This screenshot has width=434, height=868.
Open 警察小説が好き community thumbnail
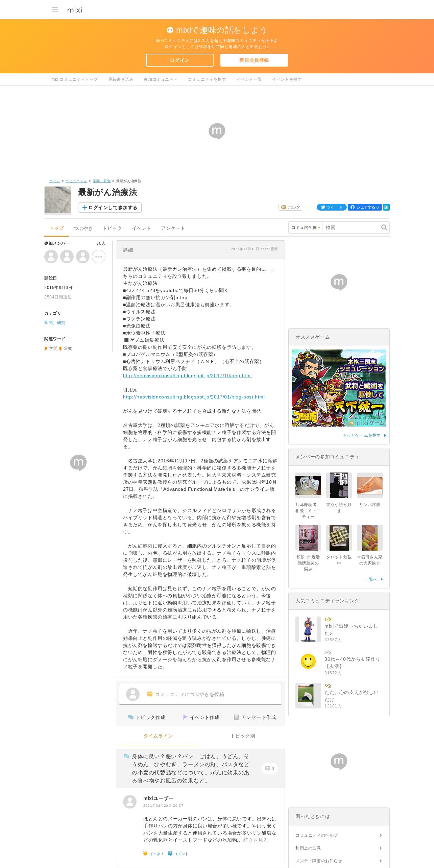339,485
